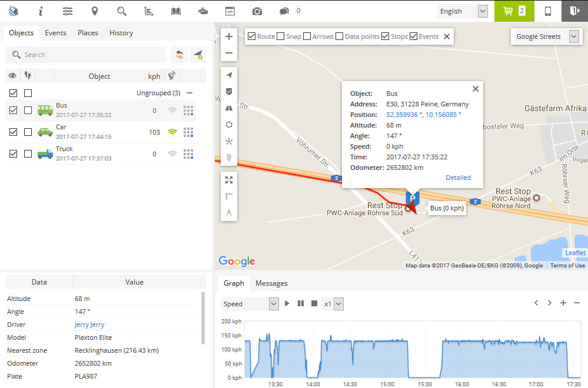588x388 pixels.
Task: Enable the Route checkbox above the map
Action: coord(251,36)
